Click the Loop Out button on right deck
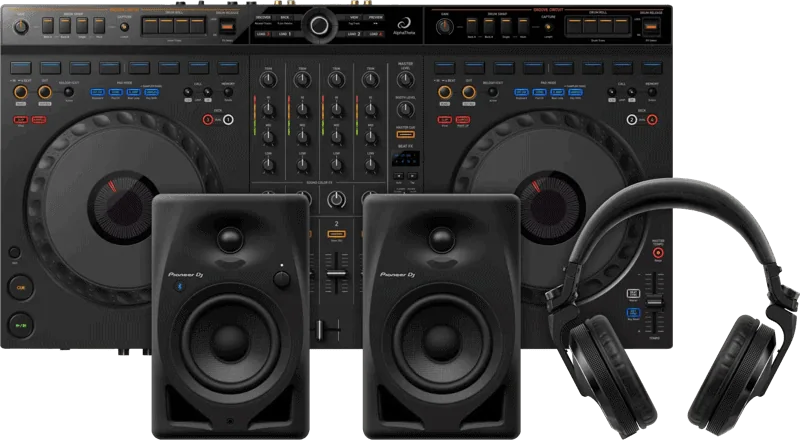 coord(469,92)
